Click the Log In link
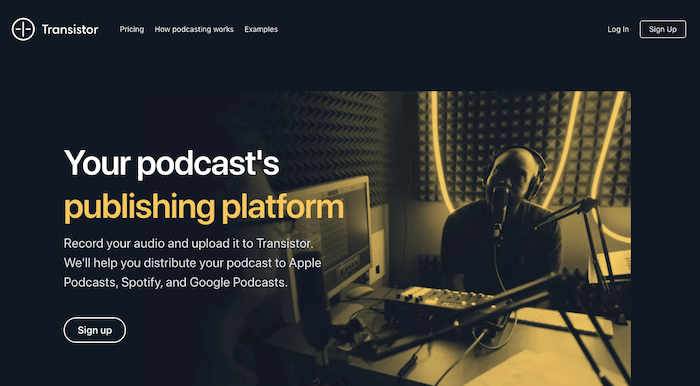700x386 pixels. (618, 29)
